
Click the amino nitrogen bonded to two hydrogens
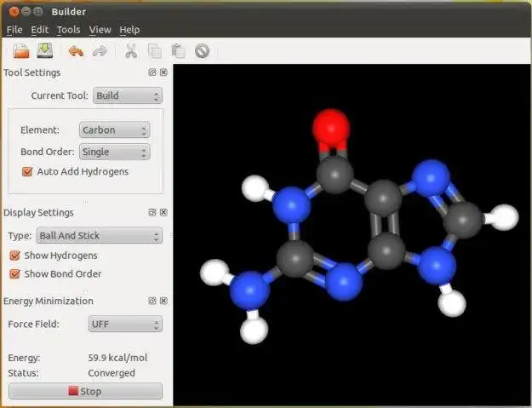[249, 290]
